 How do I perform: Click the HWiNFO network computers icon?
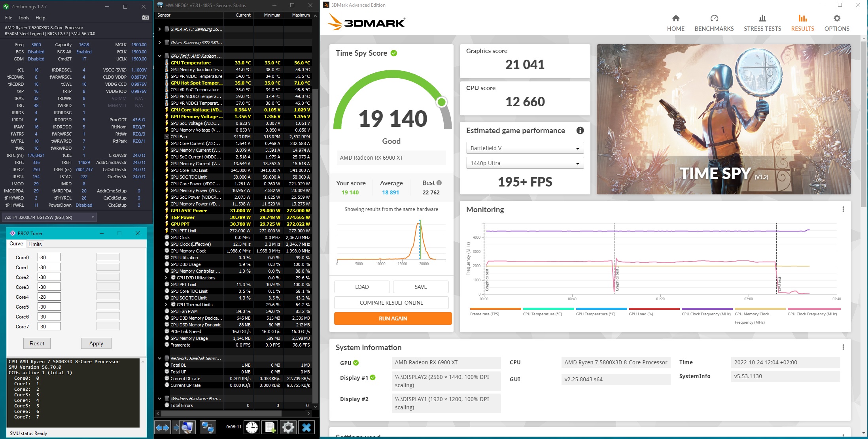(x=207, y=427)
